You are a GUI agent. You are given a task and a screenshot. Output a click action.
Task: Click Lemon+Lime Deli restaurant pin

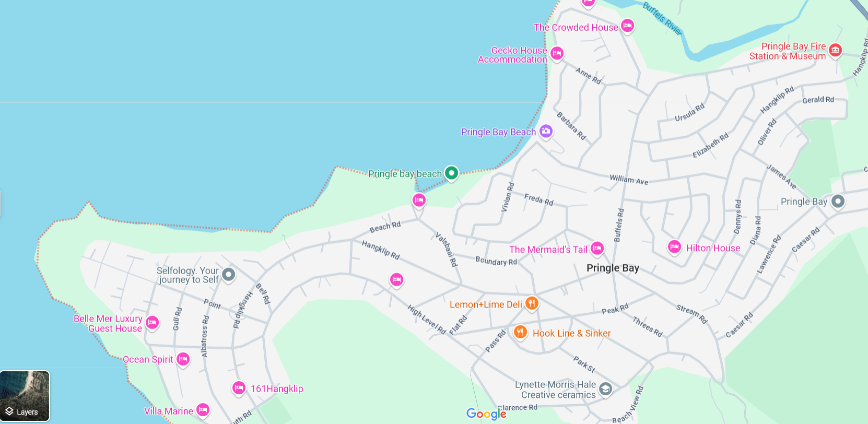pos(532,303)
